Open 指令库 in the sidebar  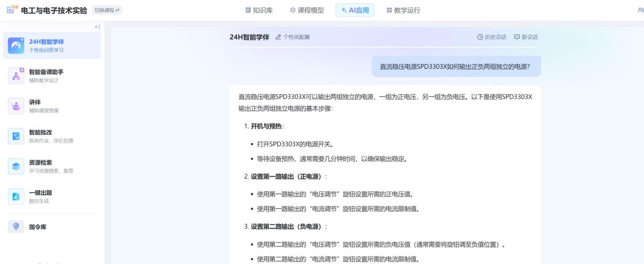pos(52,226)
